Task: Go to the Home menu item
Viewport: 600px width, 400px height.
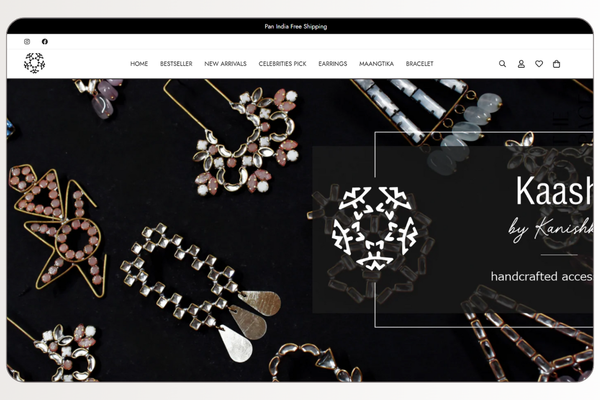Action: point(139,64)
